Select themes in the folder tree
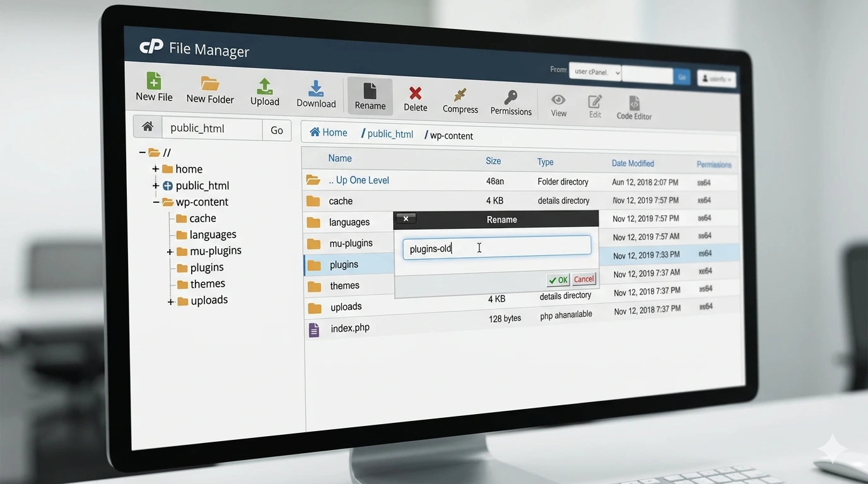 coord(208,284)
